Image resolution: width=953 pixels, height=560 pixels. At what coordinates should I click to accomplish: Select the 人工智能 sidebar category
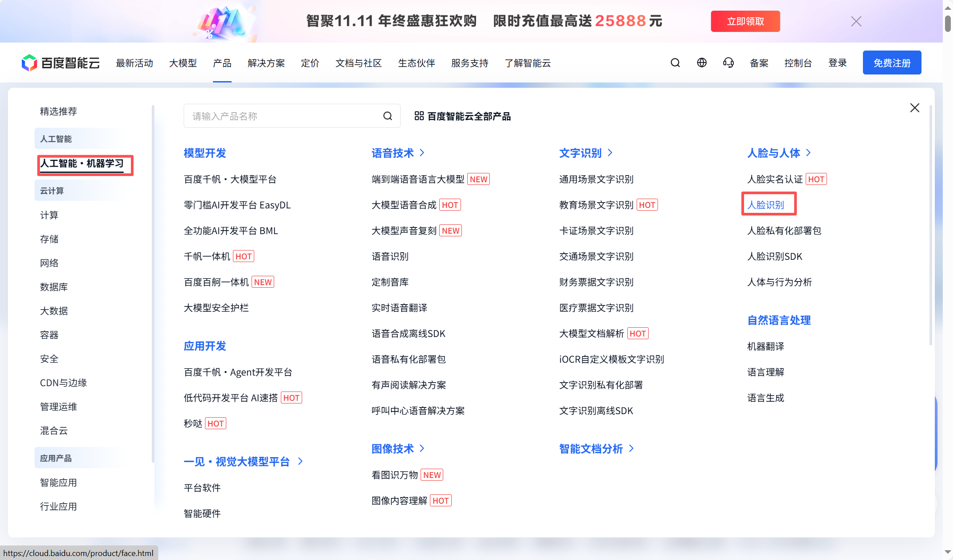pyautogui.click(x=55, y=138)
